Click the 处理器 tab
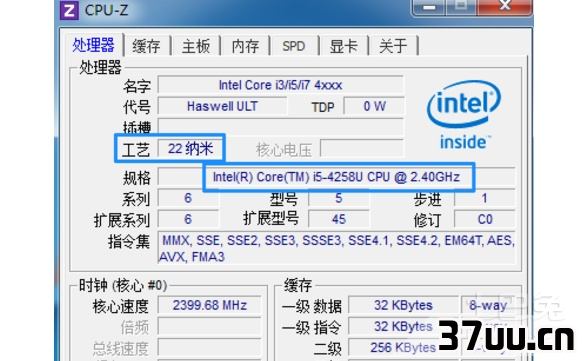This screenshot has width=587, height=361. coord(94,45)
